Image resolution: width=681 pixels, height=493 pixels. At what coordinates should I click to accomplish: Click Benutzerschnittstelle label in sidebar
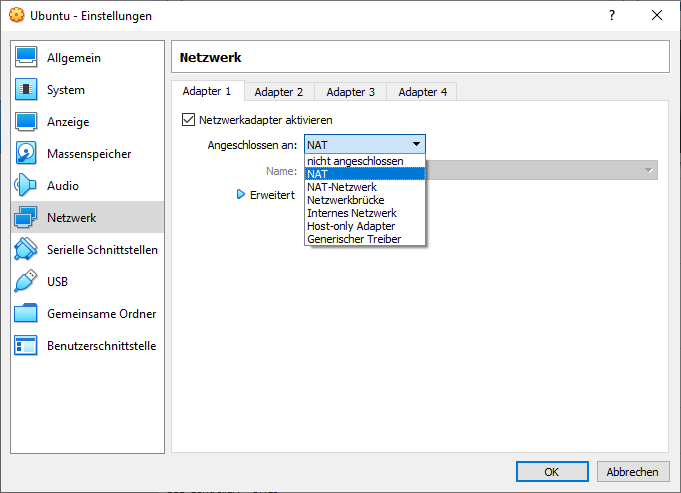(x=102, y=346)
